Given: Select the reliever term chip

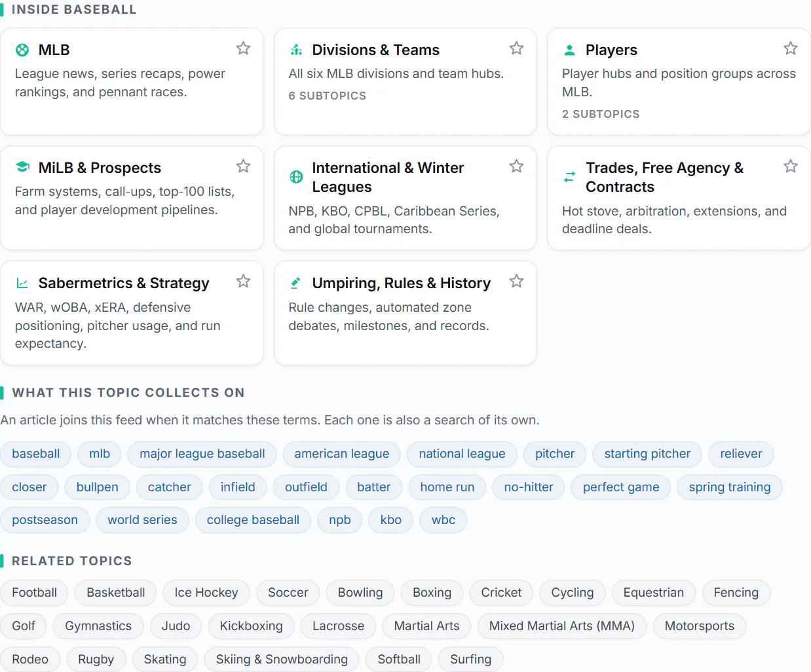Looking at the screenshot, I should [741, 454].
